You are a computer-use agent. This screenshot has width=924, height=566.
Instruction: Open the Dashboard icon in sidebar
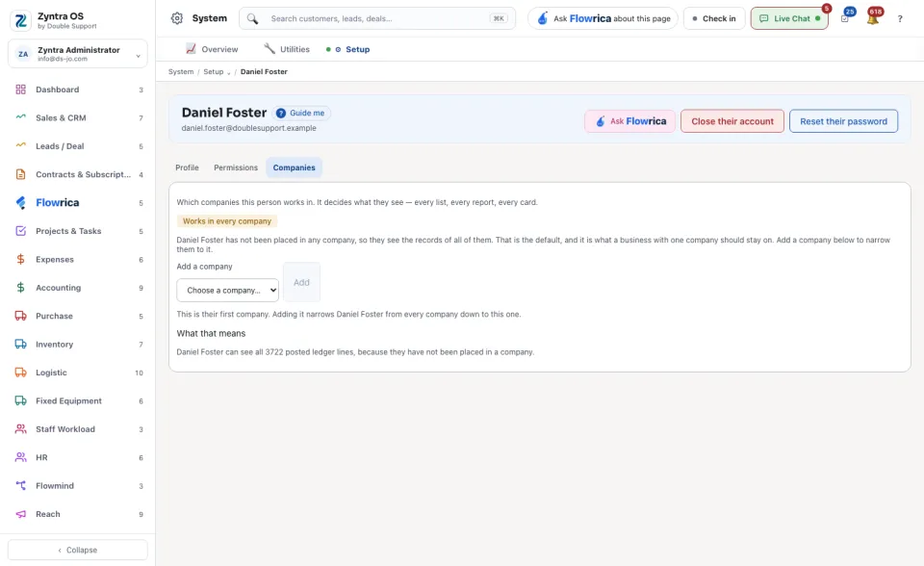(20, 90)
